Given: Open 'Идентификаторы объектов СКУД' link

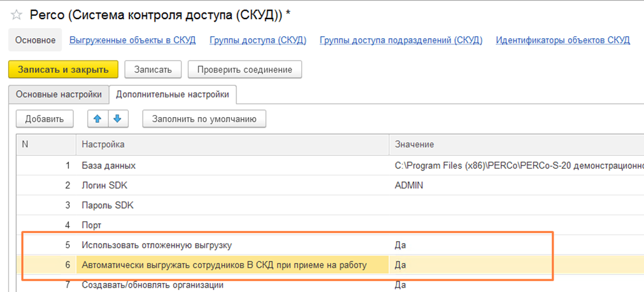Looking at the screenshot, I should point(562,40).
